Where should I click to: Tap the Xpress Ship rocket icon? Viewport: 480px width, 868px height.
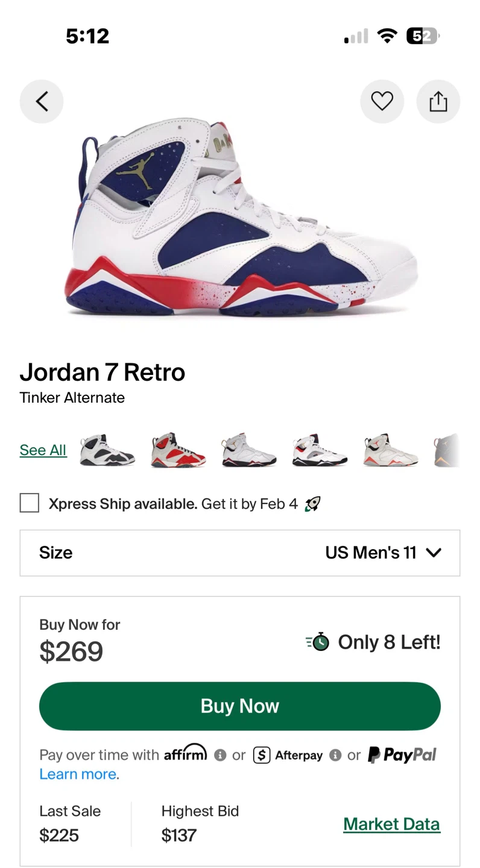(312, 504)
